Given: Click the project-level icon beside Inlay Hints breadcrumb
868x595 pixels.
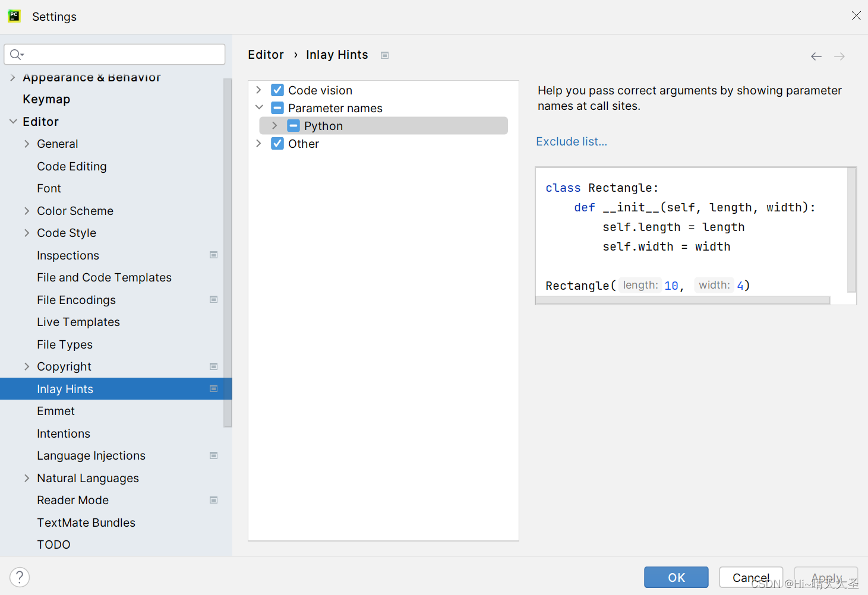Looking at the screenshot, I should point(384,55).
